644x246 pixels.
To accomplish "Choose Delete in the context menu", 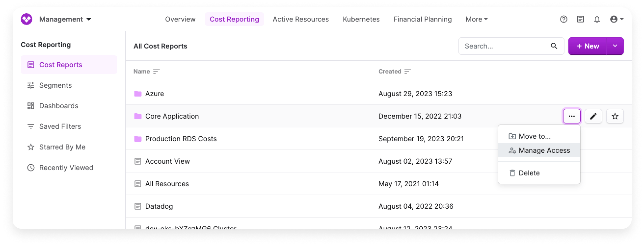I will 529,173.
